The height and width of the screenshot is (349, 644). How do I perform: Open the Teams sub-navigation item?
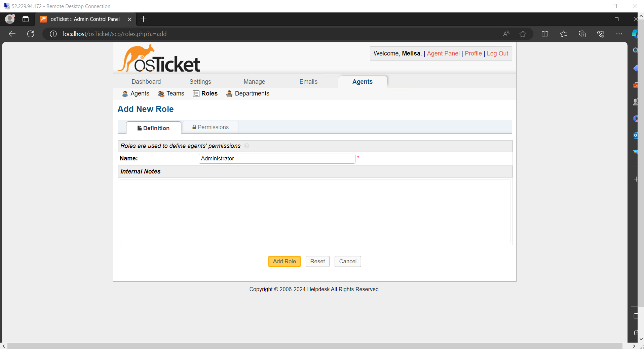[171, 93]
